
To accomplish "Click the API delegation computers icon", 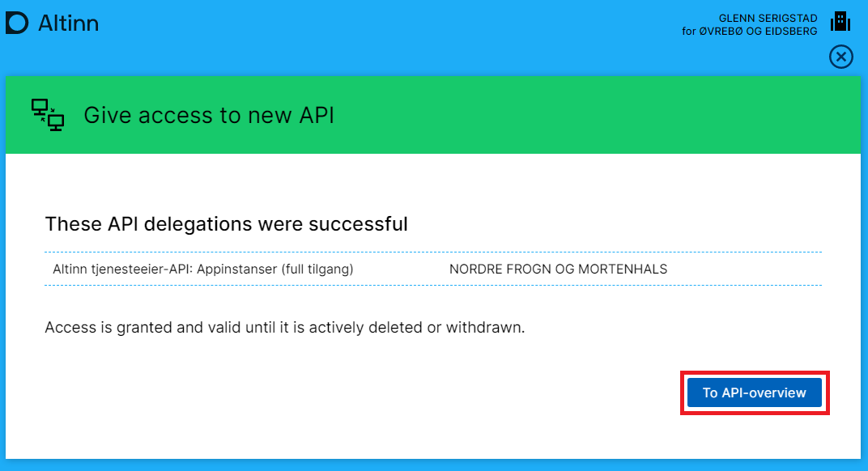I will [x=48, y=115].
